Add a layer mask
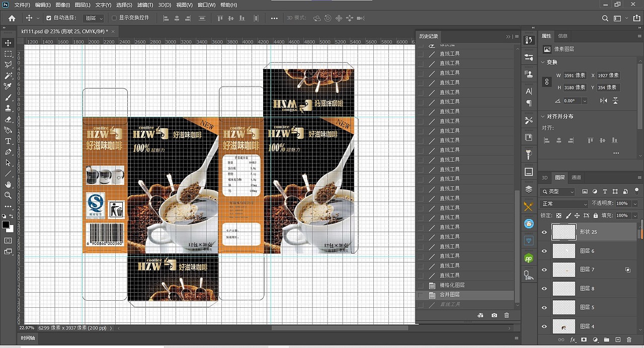The width and height of the screenshot is (644, 348). 584,340
